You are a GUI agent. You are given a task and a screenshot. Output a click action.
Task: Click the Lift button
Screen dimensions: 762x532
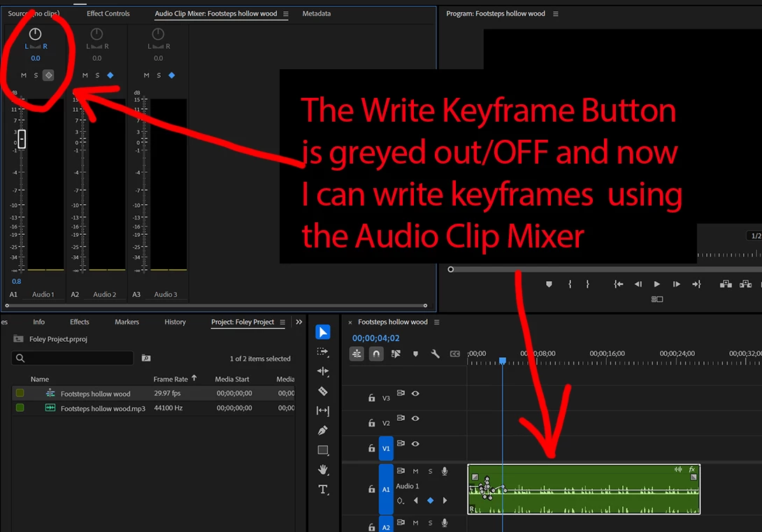[x=726, y=285]
